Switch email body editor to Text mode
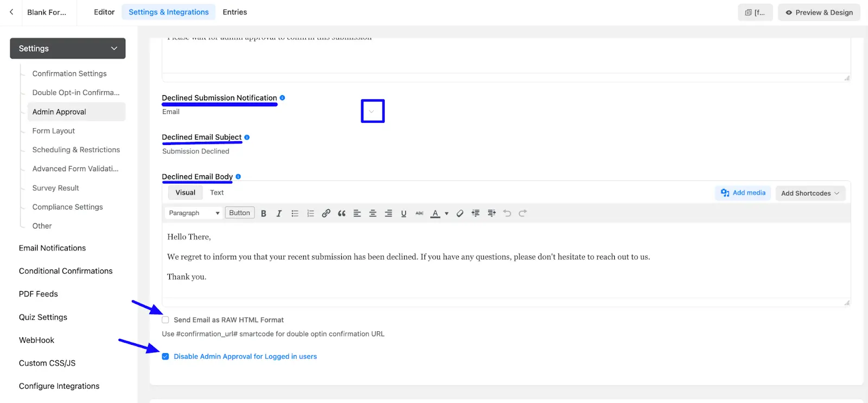Screen dimensions: 868x403 [217, 193]
